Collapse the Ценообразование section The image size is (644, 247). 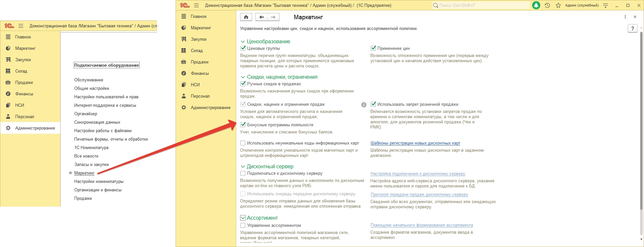point(243,42)
